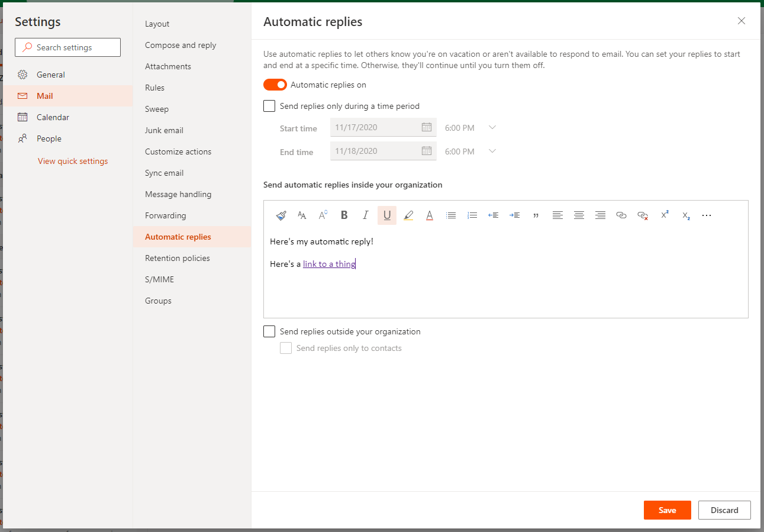Toggle underline formatting

click(387, 215)
